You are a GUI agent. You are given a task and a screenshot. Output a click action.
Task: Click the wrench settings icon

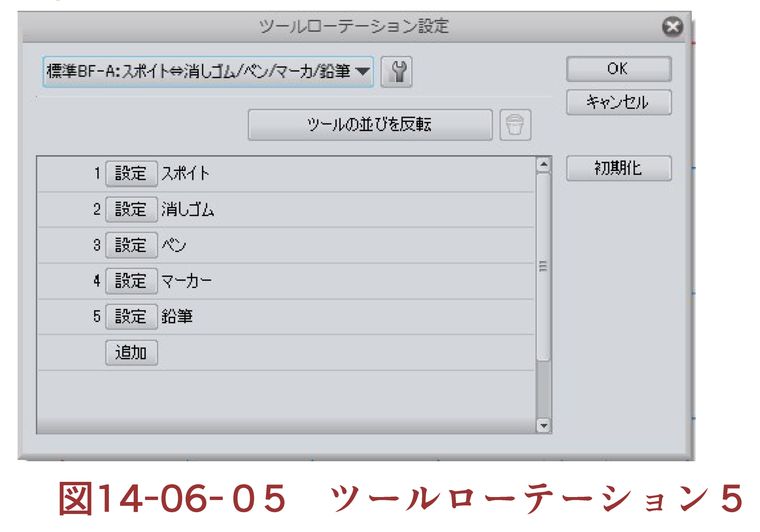pos(396,72)
